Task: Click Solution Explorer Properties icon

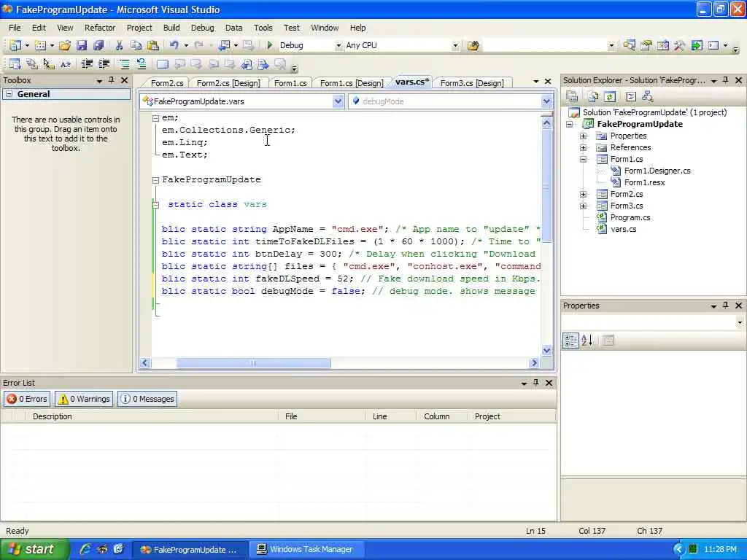Action: (x=572, y=97)
